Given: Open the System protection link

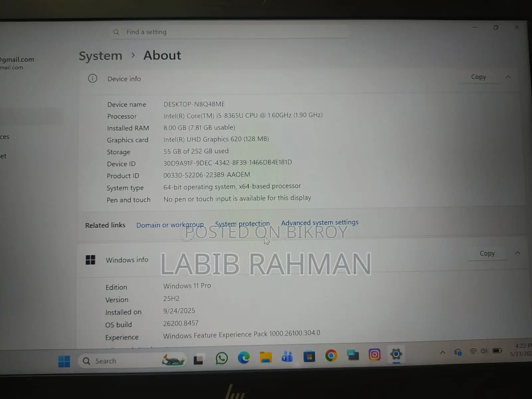Looking at the screenshot, I should 242,224.
